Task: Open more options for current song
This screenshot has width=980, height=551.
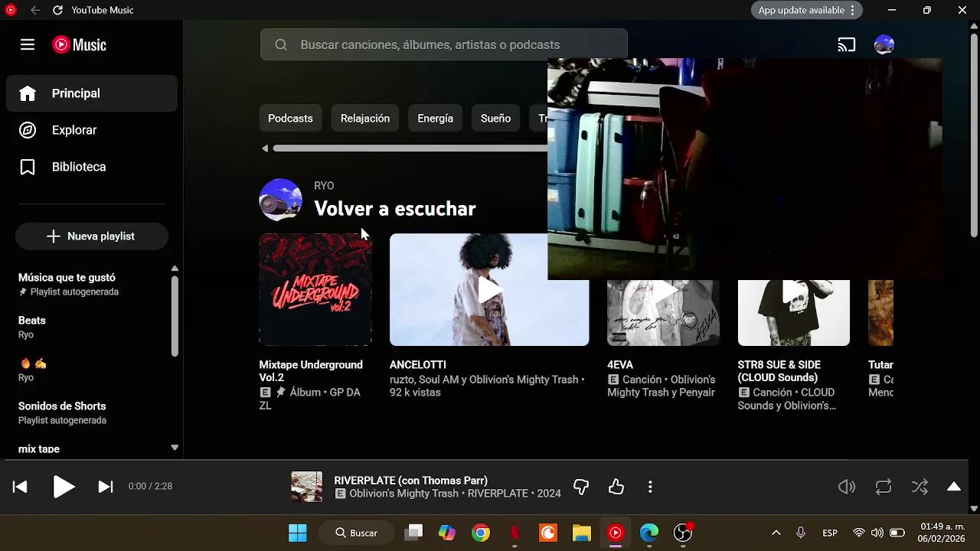Action: [650, 487]
